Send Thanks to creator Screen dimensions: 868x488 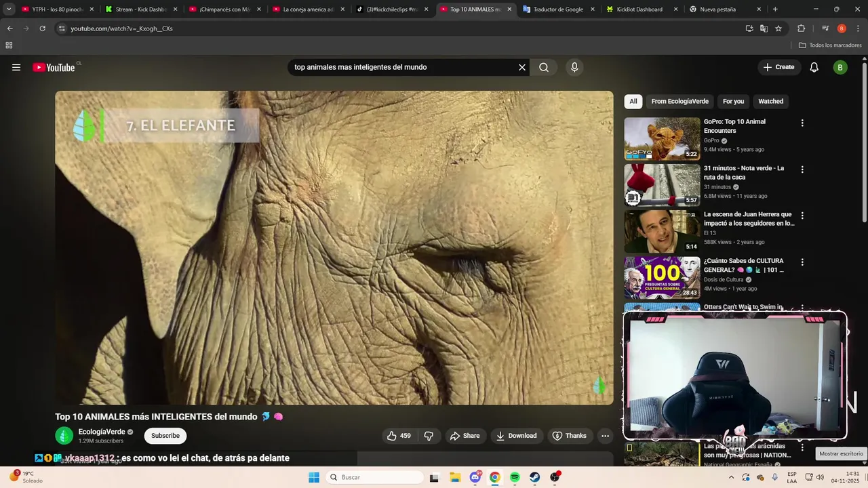pos(569,436)
